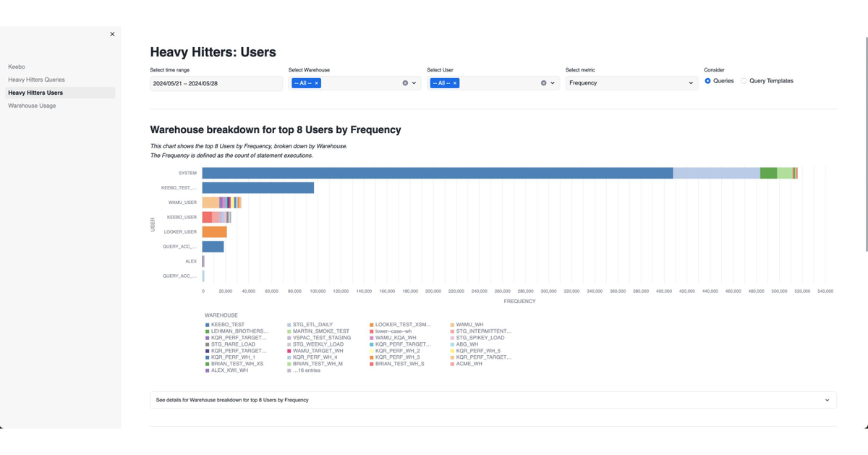The image size is (868, 455).
Task: Click the STG_SPIKEY_LOAD legend swatch
Action: point(453,338)
